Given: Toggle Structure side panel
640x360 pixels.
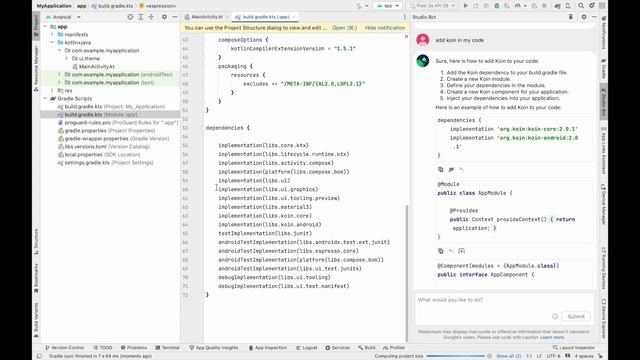Looking at the screenshot, I should pyautogui.click(x=36, y=242).
